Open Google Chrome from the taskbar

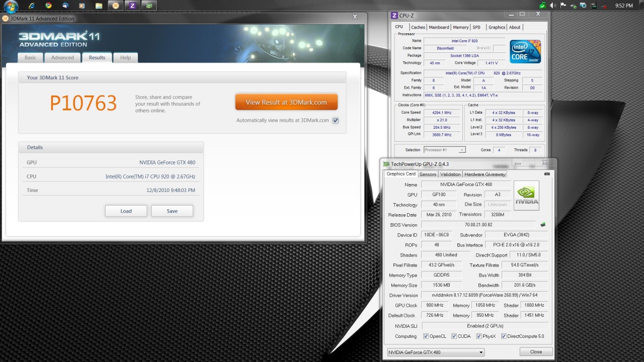point(49,6)
